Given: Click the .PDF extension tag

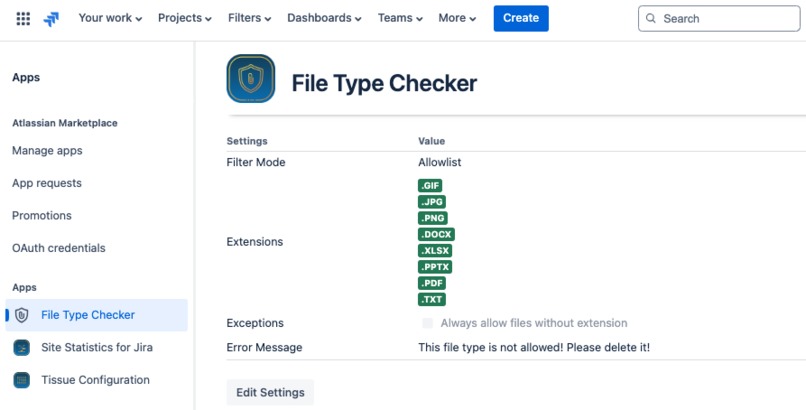Looking at the screenshot, I should [432, 283].
